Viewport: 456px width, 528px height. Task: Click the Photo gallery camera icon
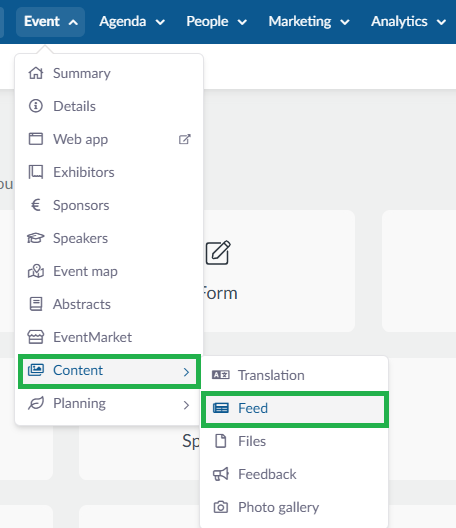tap(221, 507)
